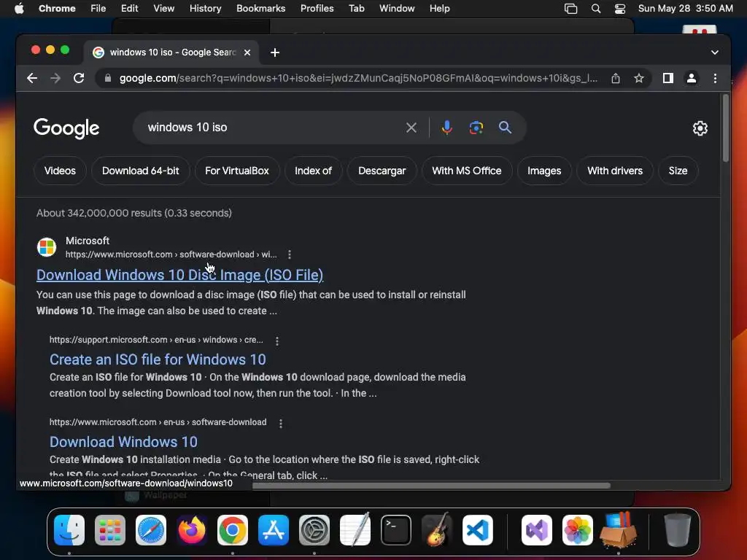747x560 pixels.
Task: Open Terminal from the Dock
Action: point(396,530)
